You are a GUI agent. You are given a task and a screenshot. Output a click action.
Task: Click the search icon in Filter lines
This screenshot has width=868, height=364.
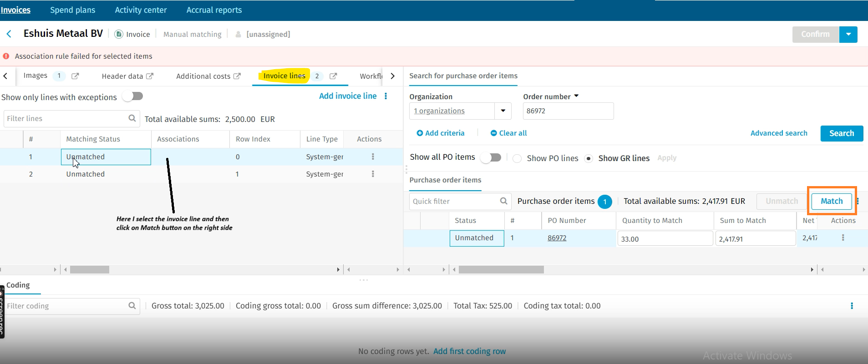point(132,118)
